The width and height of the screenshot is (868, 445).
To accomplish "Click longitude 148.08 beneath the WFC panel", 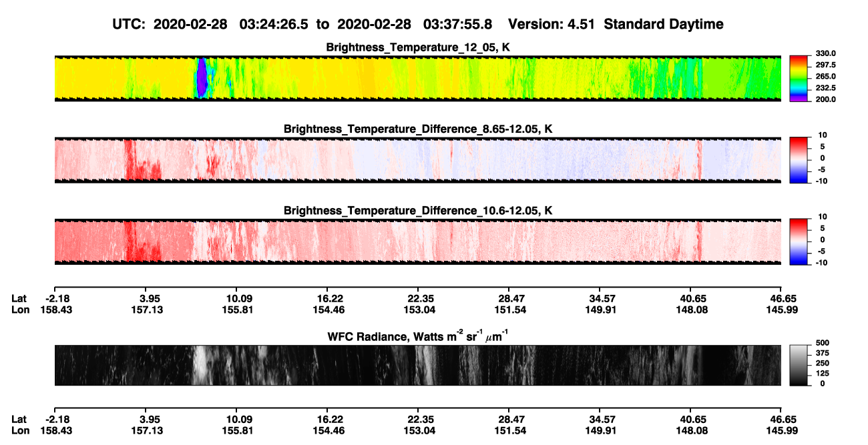I will 692,431.
